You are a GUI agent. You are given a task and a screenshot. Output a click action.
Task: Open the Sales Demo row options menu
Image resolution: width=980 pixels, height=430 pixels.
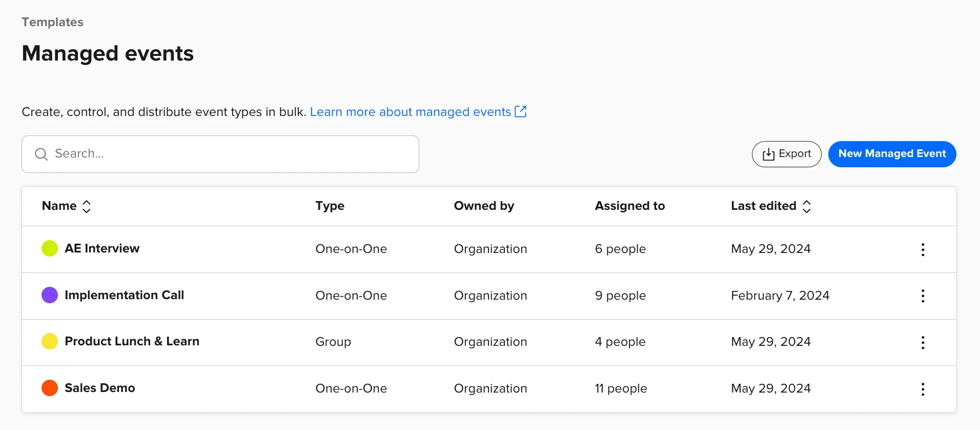coord(923,389)
